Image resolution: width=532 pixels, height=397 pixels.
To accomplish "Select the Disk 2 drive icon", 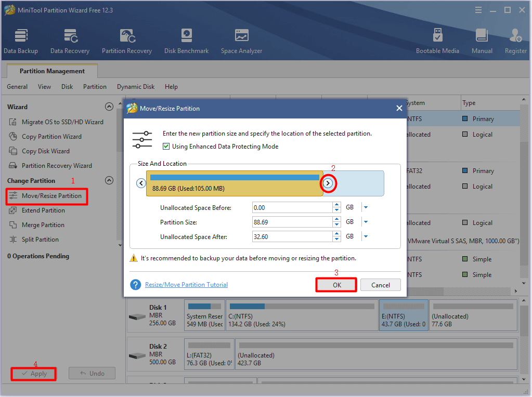I will (137, 356).
